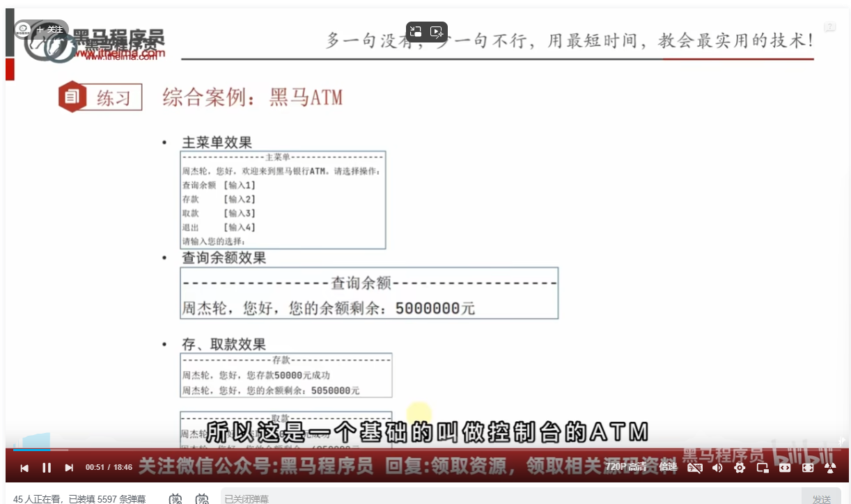Viewport: 851px width, 504px height.
Task: Toggle the danmaku display switch
Action: 175,498
